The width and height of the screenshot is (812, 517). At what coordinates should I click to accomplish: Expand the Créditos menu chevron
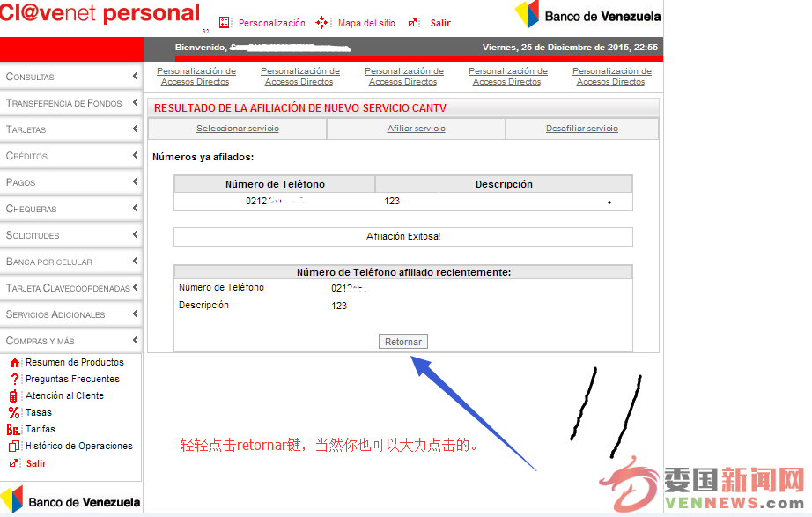tap(135, 155)
